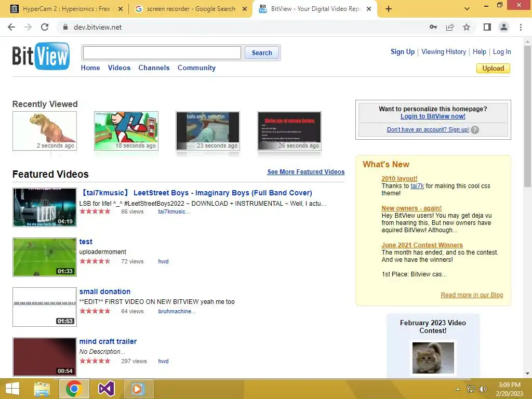Screen dimensions: 532x399
Task: Switch to screen recorder Google Search tab
Action: pyautogui.click(x=191, y=9)
